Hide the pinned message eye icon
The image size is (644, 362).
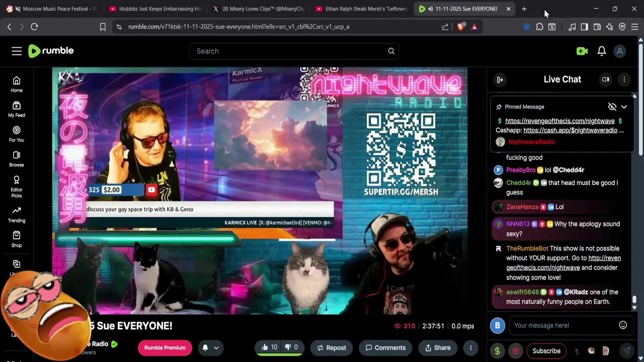pos(612,107)
